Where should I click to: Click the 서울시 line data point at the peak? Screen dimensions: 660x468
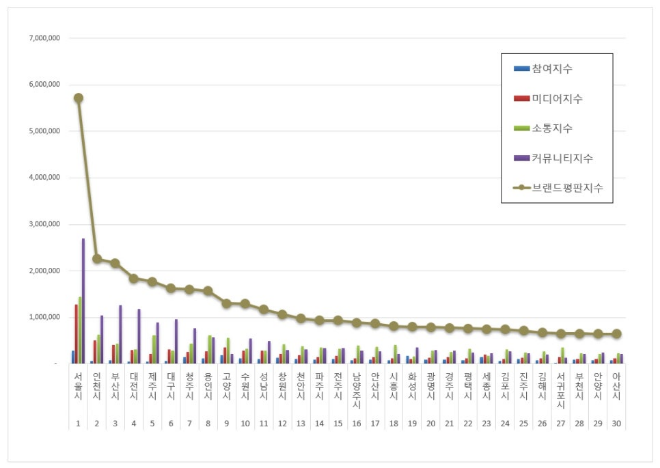coord(78,98)
